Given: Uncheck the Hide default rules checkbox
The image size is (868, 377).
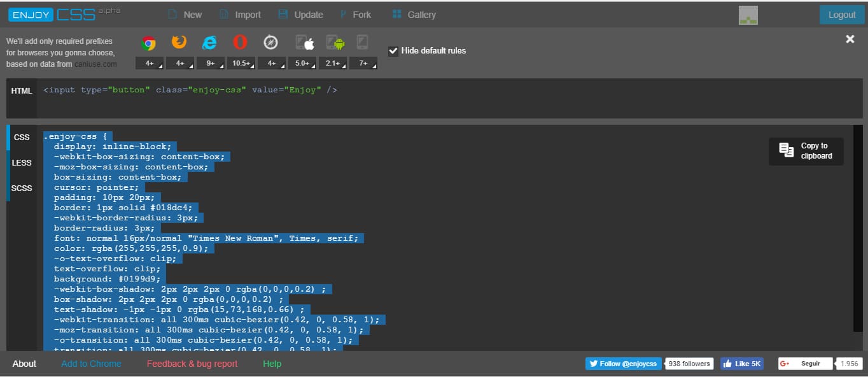Looking at the screenshot, I should (x=393, y=51).
